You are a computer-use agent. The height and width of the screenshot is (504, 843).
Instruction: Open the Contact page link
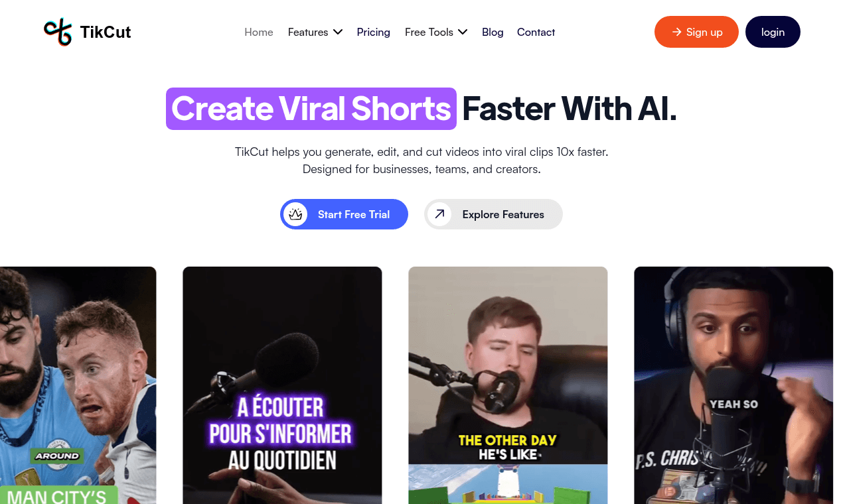(536, 32)
